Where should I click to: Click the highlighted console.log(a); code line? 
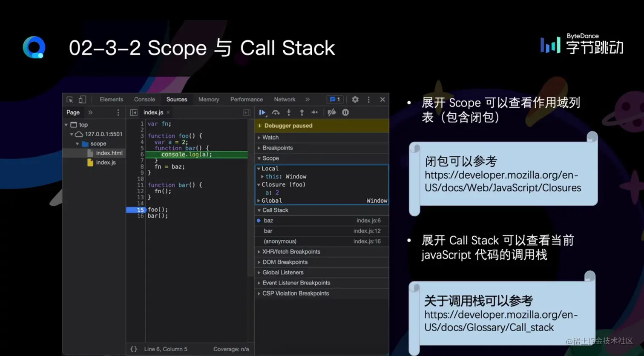[197, 155]
